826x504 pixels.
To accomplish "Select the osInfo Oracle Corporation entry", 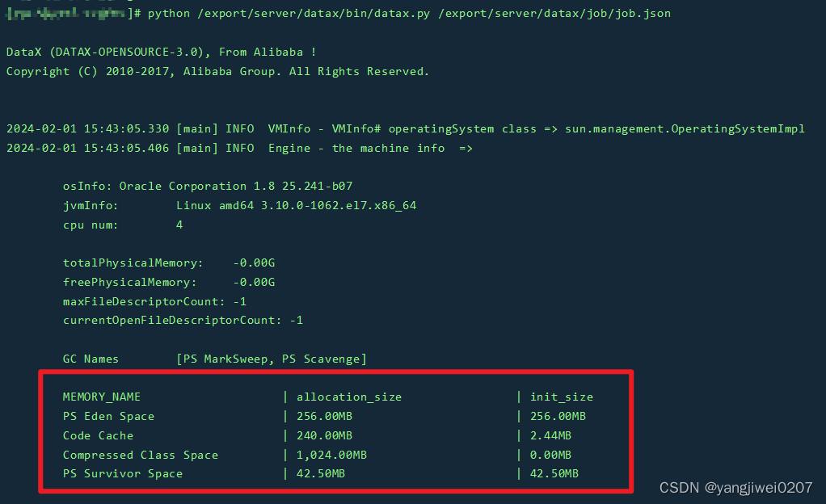I will click(x=207, y=186).
